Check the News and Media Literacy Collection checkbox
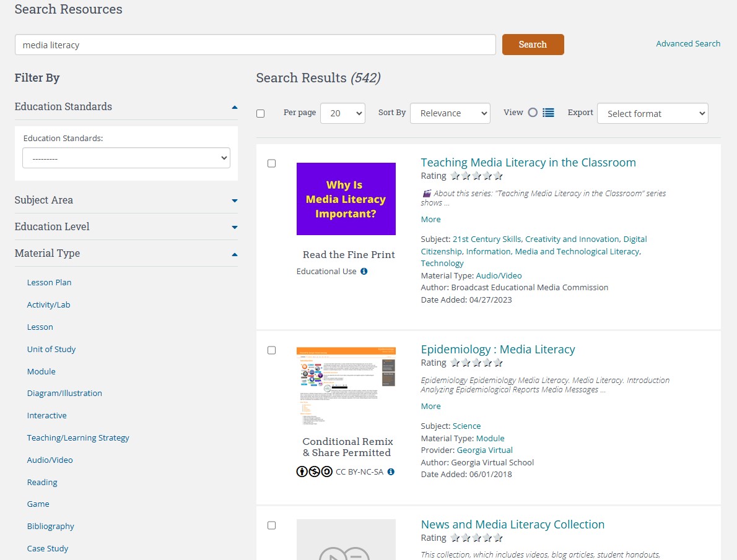This screenshot has width=737, height=560. click(x=272, y=525)
